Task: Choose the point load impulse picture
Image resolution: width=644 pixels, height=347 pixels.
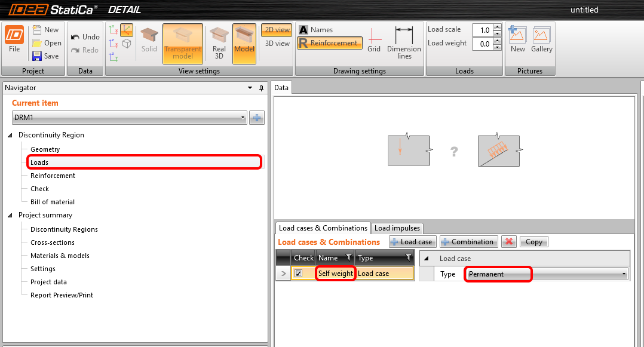Action: click(409, 151)
